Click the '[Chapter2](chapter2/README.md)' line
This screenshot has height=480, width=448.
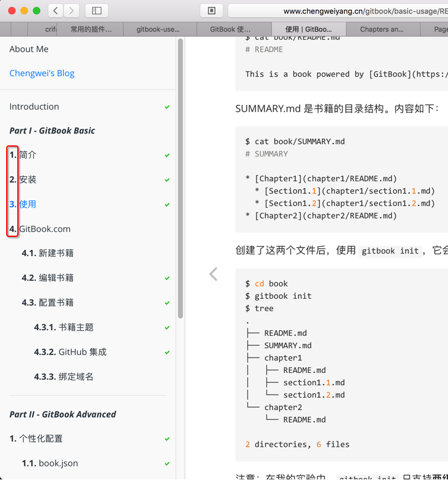[x=321, y=216]
